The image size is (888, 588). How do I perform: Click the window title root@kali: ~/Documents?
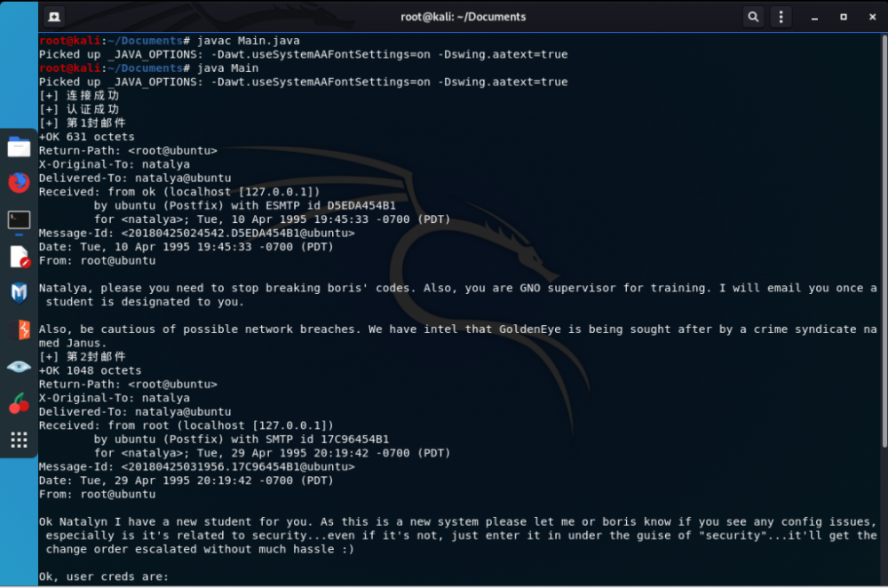pos(464,16)
